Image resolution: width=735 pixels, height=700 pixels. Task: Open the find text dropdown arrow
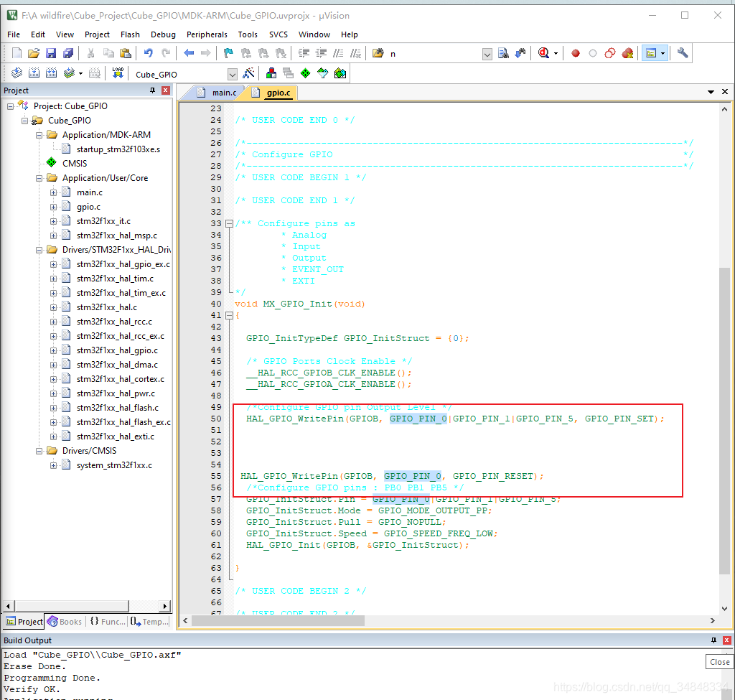click(487, 55)
